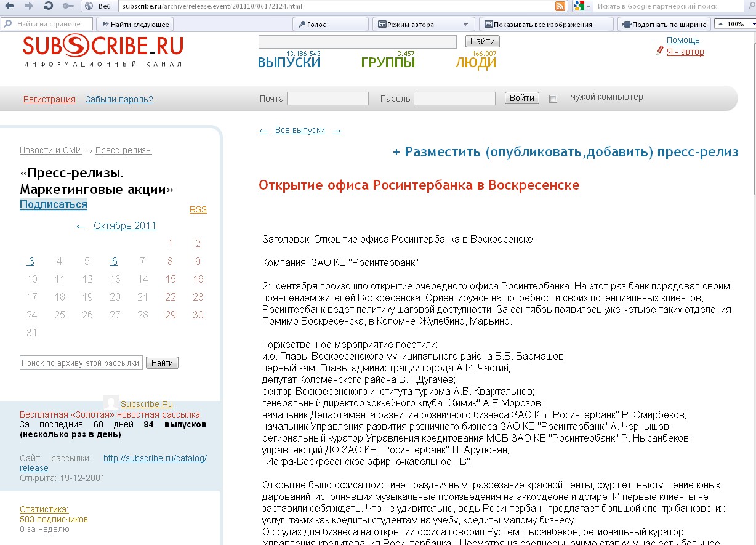The height and width of the screenshot is (545, 756).
Task: Toggle Подогнать по ширине fit-to-width
Action: (x=664, y=24)
